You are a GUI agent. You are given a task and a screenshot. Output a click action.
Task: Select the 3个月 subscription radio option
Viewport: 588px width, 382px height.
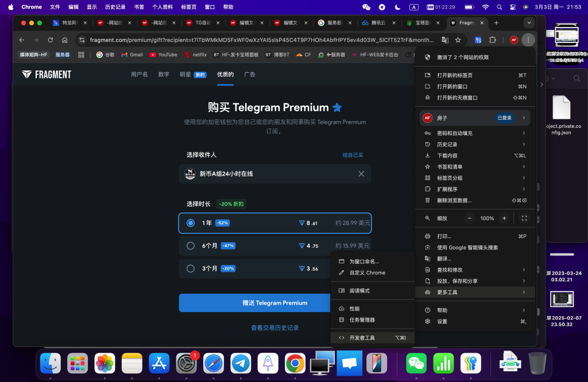pos(190,268)
